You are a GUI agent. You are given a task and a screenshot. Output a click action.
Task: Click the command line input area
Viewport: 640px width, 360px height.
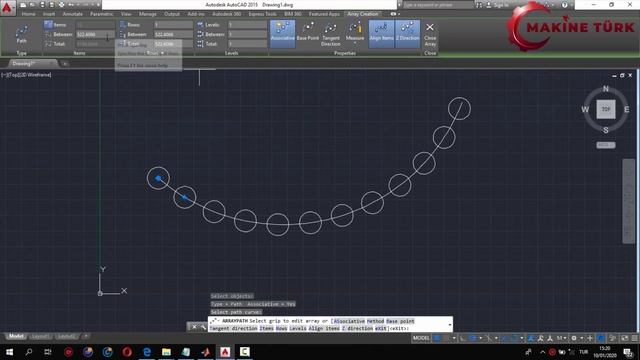[x=330, y=324]
